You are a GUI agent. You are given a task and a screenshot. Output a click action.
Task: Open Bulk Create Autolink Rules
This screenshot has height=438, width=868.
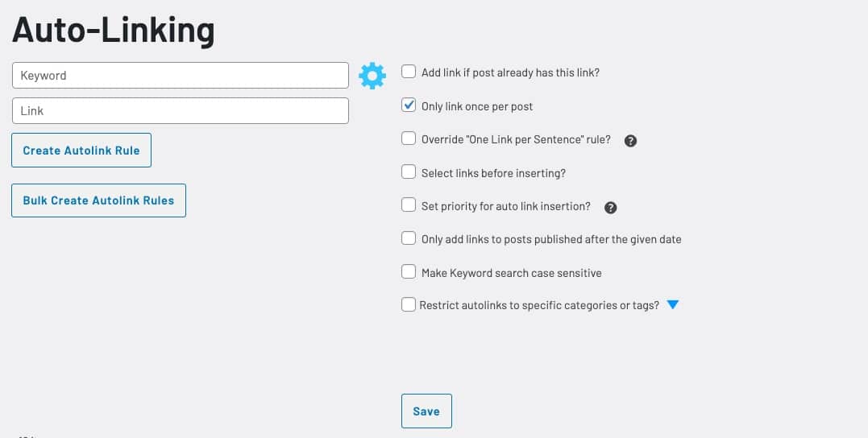[x=98, y=200]
